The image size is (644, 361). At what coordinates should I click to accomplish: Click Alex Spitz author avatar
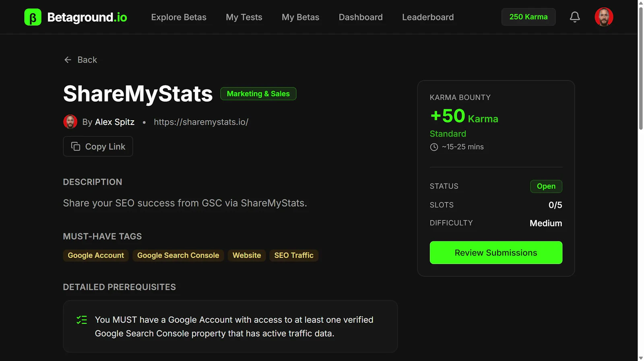(x=70, y=122)
